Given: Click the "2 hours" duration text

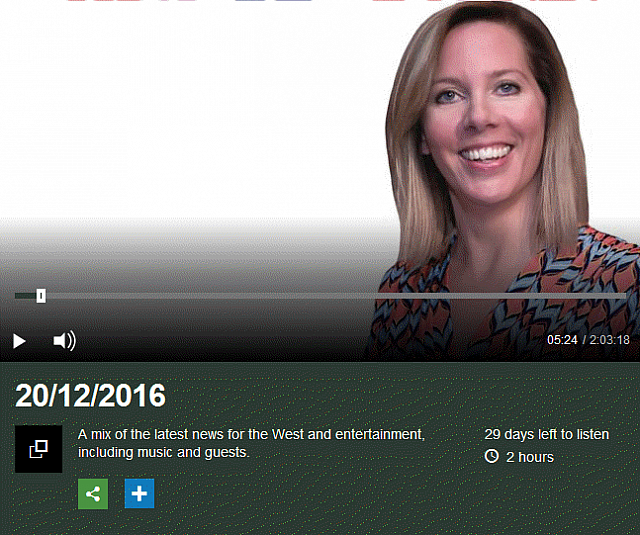Looking at the screenshot, I should point(529,457).
